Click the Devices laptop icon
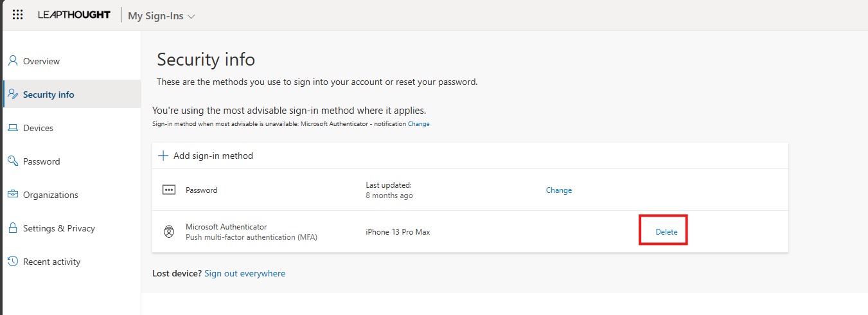 [x=12, y=128]
